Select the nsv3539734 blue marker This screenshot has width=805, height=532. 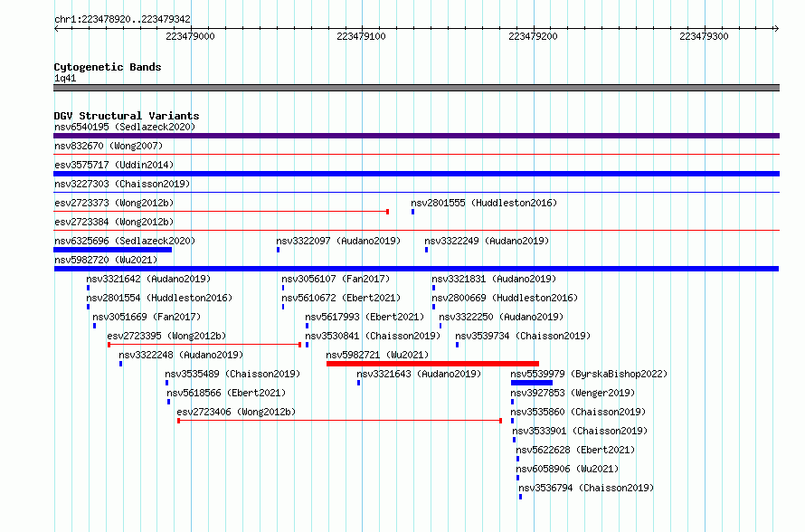coord(457,345)
